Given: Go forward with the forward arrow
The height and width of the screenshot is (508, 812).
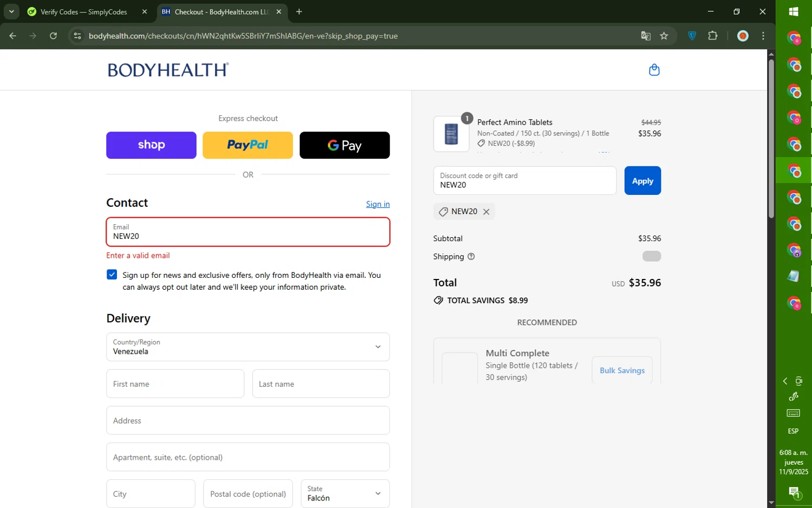Looking at the screenshot, I should tap(33, 36).
